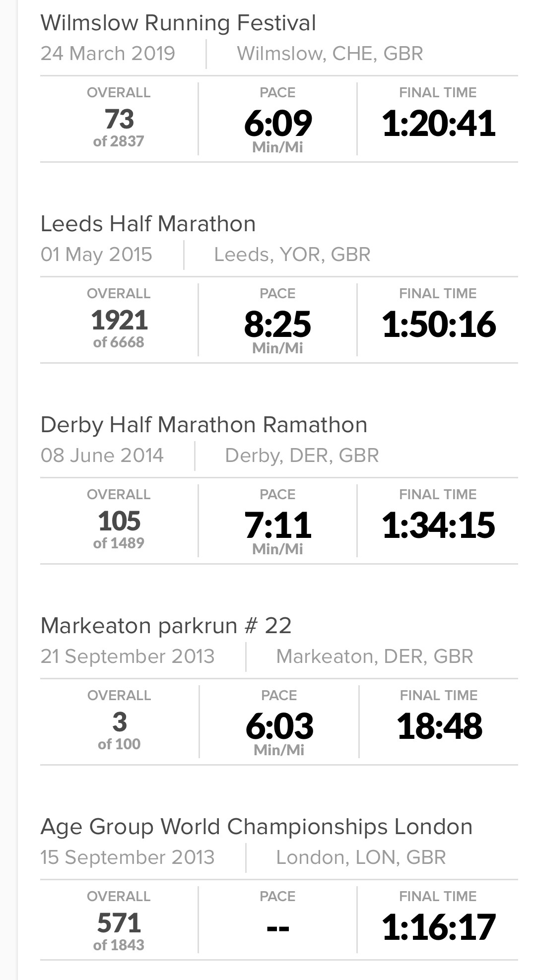Select the 1:20:41 final time
The width and height of the screenshot is (533, 980).
click(x=438, y=123)
